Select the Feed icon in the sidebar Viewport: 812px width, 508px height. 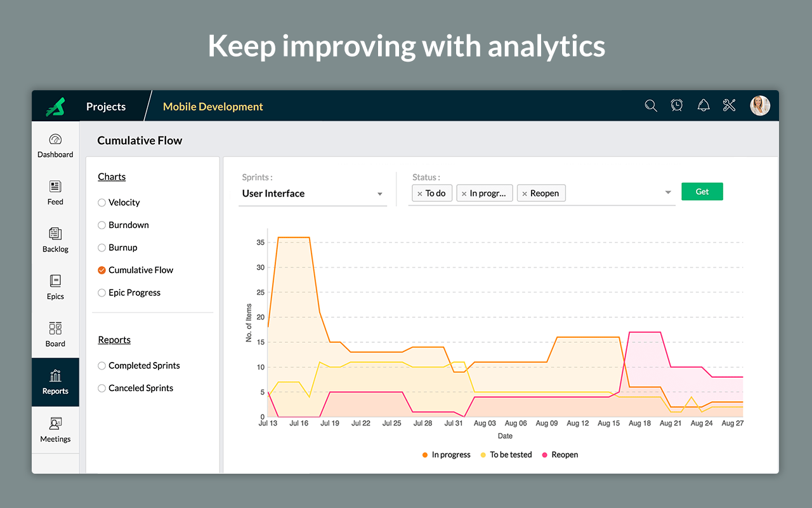tap(55, 192)
